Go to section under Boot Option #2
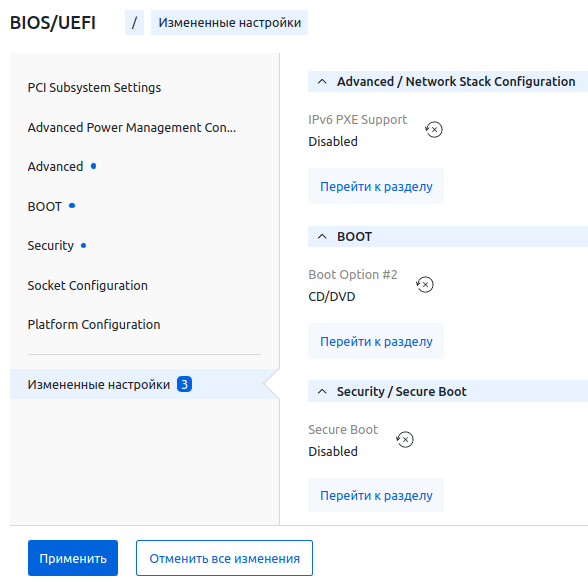 [376, 341]
